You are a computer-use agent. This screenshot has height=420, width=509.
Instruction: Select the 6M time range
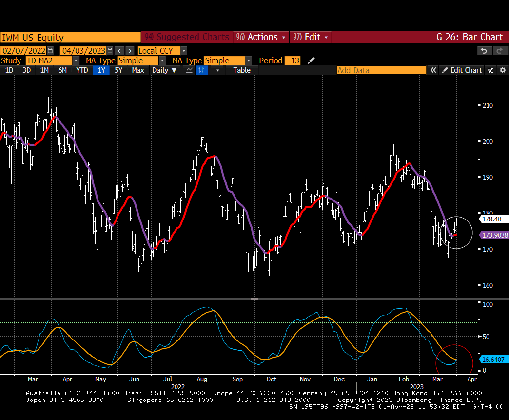tap(62, 70)
